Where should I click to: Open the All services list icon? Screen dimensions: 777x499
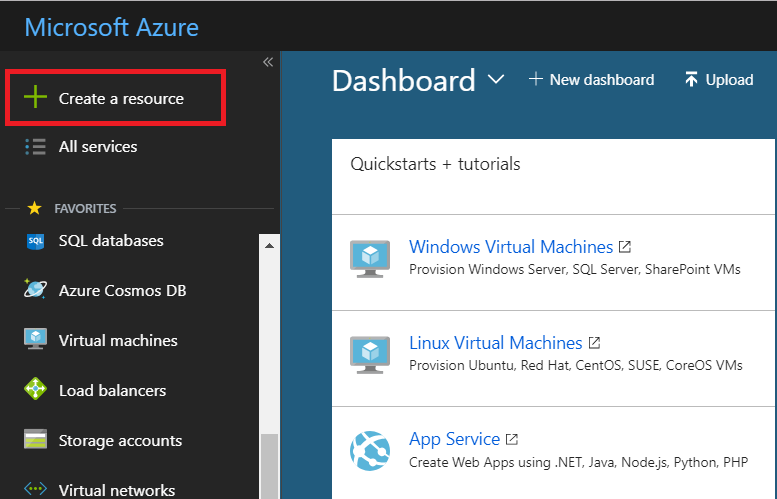tap(35, 147)
